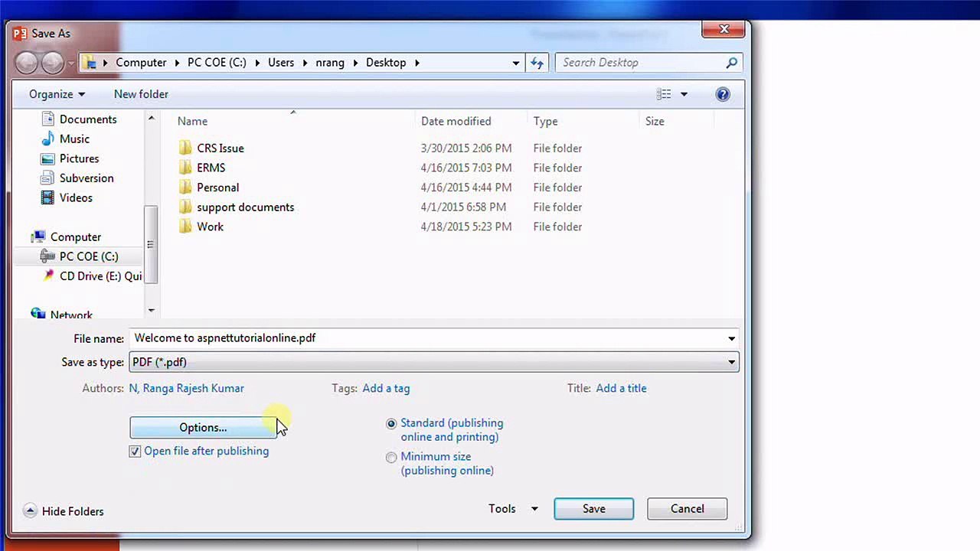This screenshot has height=551, width=980.
Task: Select the support documents folder name
Action: click(x=245, y=207)
